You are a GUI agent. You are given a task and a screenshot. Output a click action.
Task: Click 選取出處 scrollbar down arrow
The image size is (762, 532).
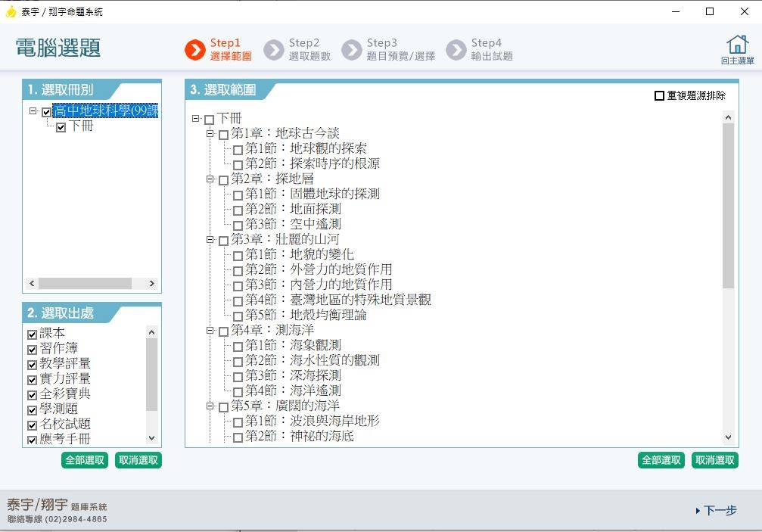(x=151, y=437)
